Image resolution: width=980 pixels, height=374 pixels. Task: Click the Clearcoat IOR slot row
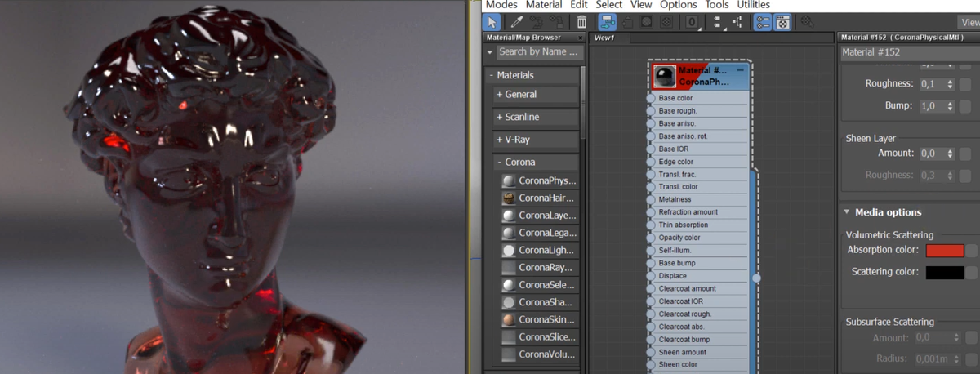[700, 301]
